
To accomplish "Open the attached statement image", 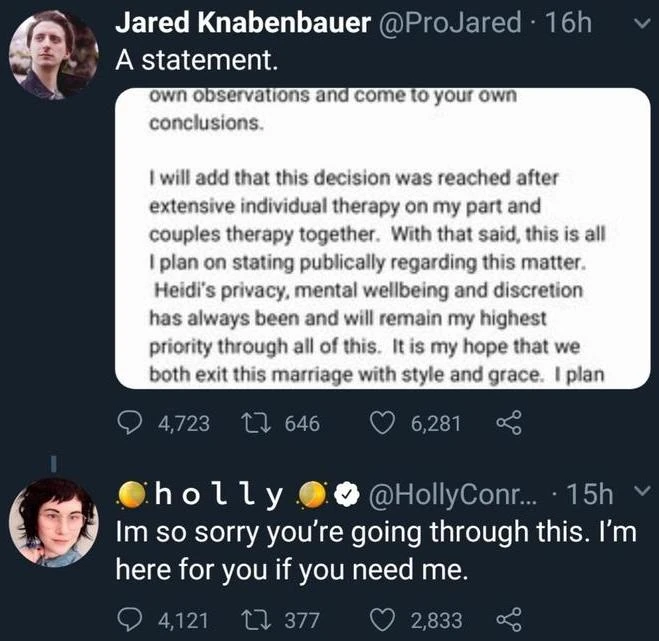I will [382, 238].
